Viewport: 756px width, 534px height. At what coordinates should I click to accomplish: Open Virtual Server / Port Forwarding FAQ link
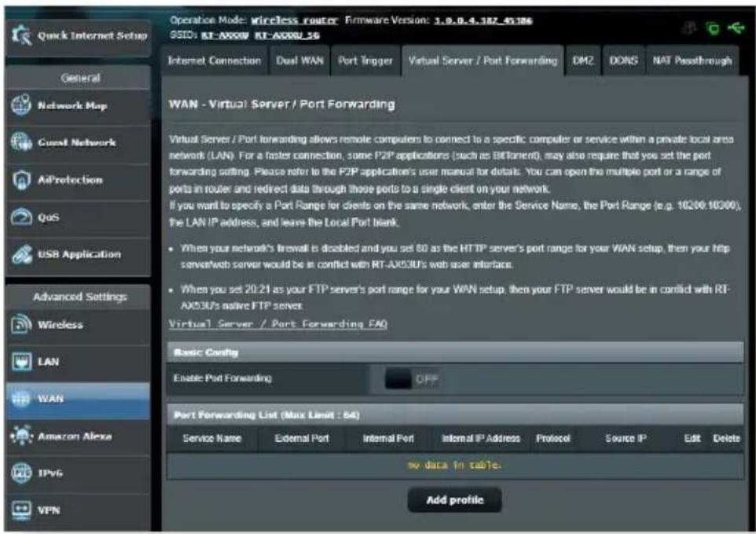pos(278,324)
